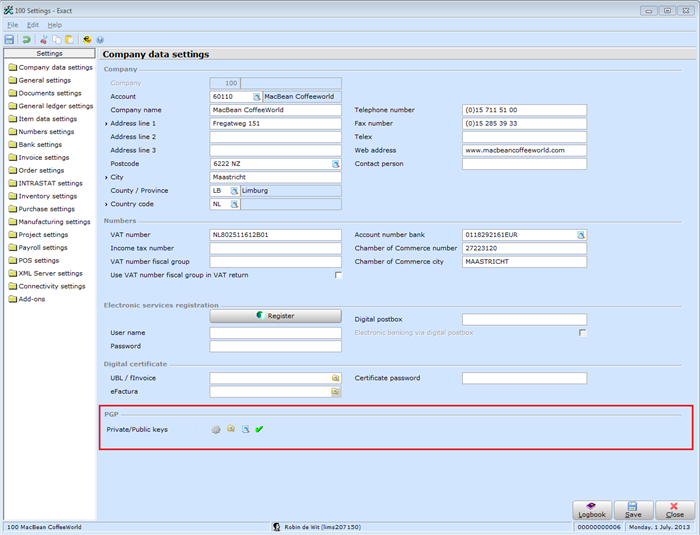Click the Save button at bottom right

633,510
